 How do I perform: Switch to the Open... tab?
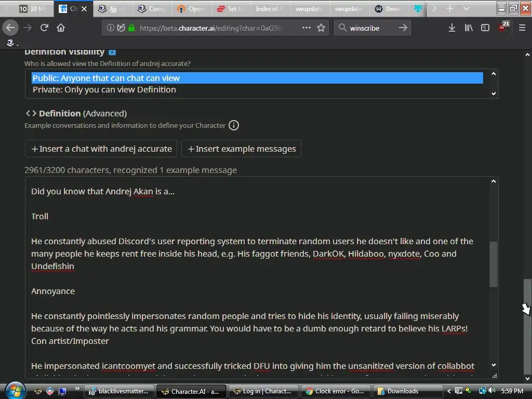coord(191,9)
